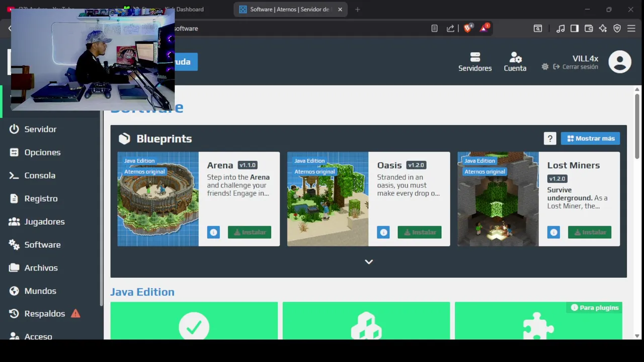Screen dimensions: 644x362
Task: Click the Brave VPN shield icon
Action: [617, 29]
